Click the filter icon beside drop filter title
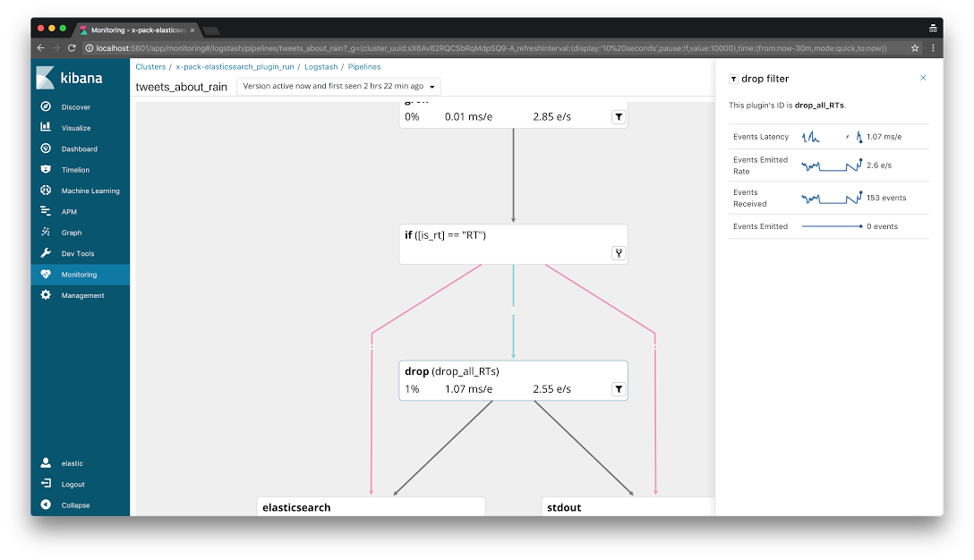 pos(733,79)
